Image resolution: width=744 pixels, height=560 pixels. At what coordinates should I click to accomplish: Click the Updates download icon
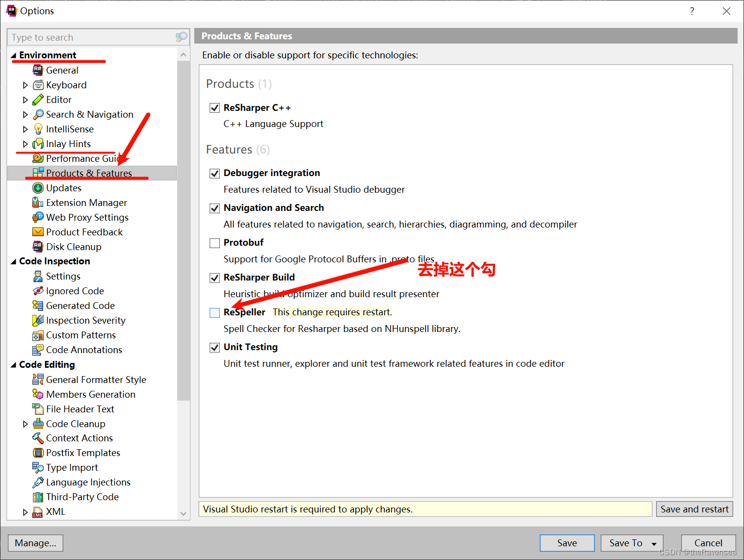pyautogui.click(x=38, y=188)
